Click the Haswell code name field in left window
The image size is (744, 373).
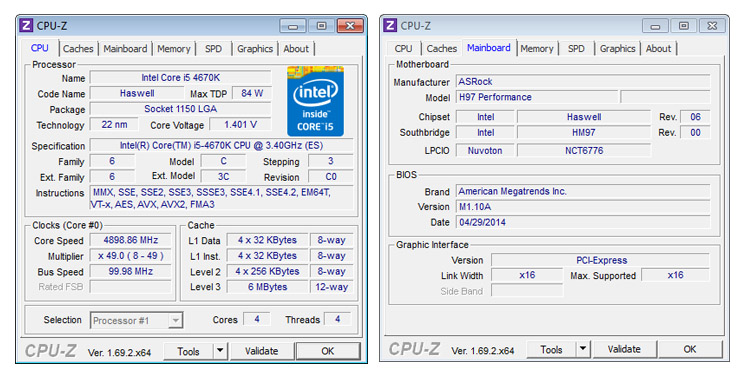tap(137, 93)
